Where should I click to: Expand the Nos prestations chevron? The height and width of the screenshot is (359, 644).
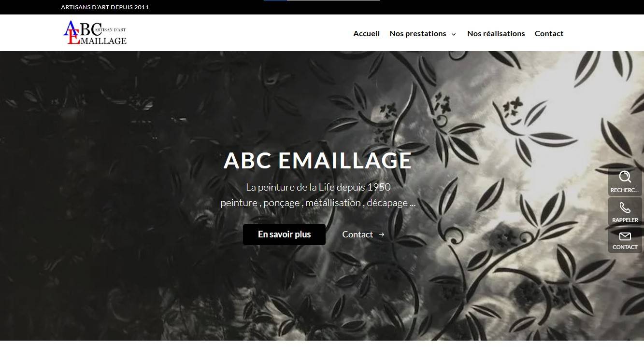pos(454,34)
